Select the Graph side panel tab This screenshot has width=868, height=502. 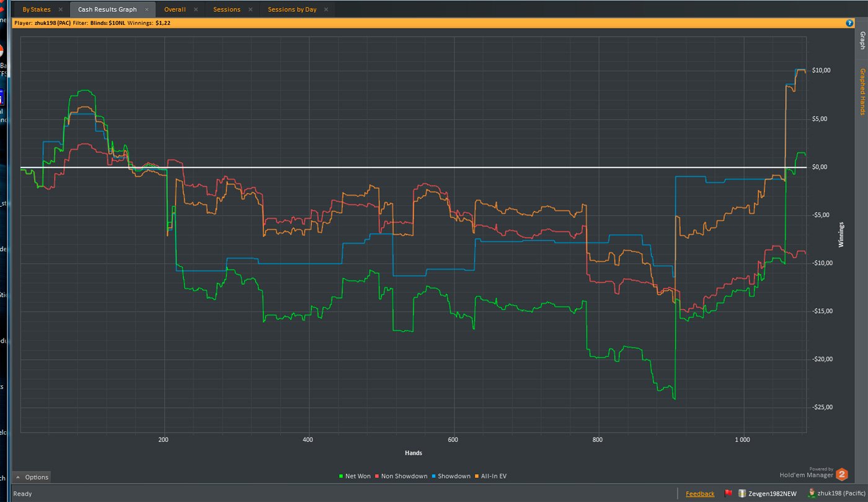pos(862,41)
